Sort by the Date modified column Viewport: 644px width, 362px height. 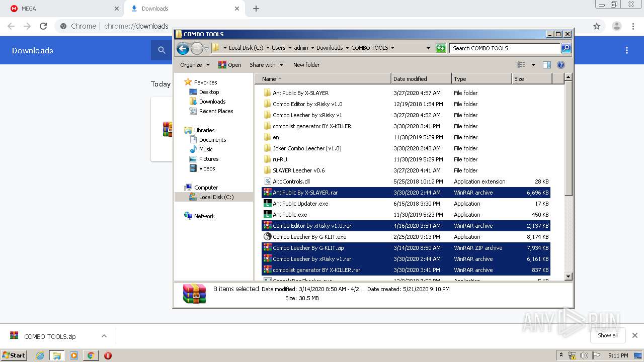pyautogui.click(x=421, y=79)
